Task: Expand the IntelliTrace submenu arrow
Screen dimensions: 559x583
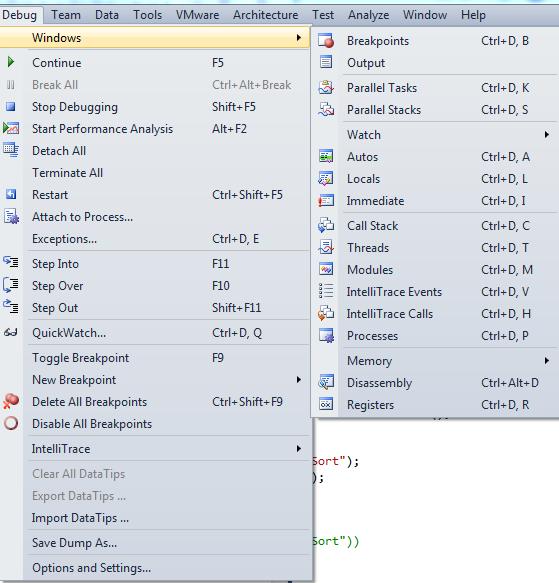Action: 299,449
